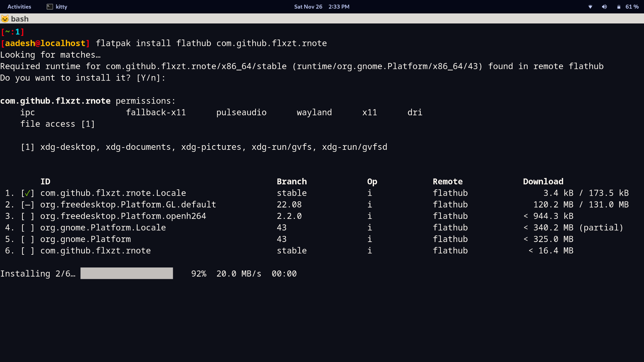Select Activities in the top menu bar
The width and height of the screenshot is (644, 362).
click(19, 6)
